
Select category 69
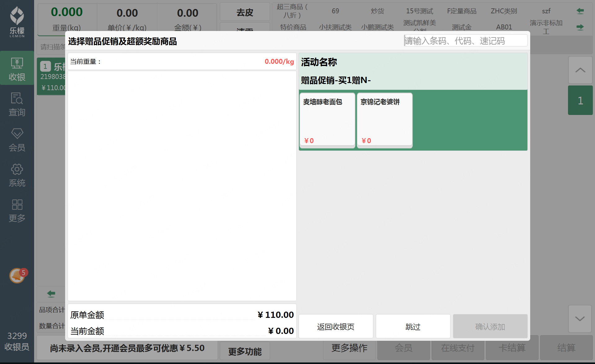[335, 11]
